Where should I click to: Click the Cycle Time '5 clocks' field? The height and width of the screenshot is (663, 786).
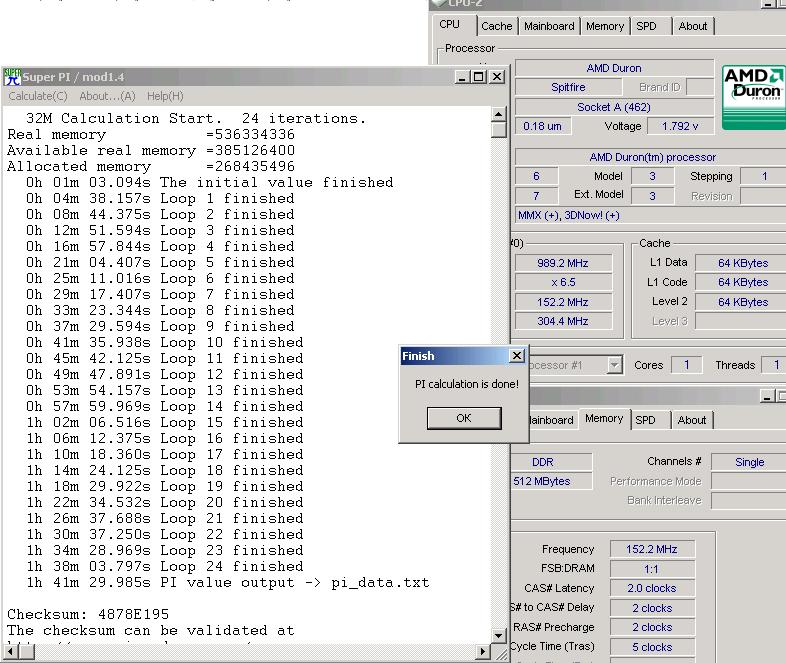(x=652, y=647)
